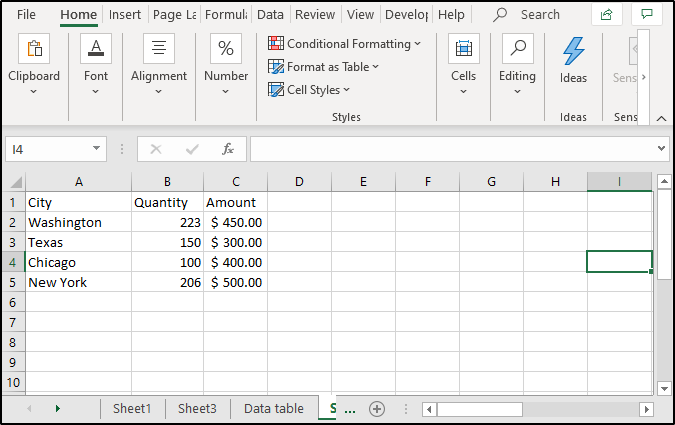This screenshot has width=675, height=425.
Task: Click the Conditional Formatting icon
Action: pos(276,43)
